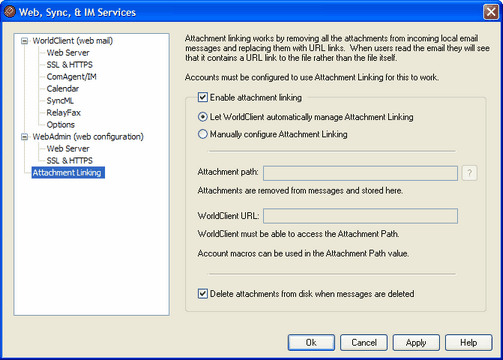The image size is (503, 360).
Task: Select ComAgent/IM in the tree
Action: (71, 77)
